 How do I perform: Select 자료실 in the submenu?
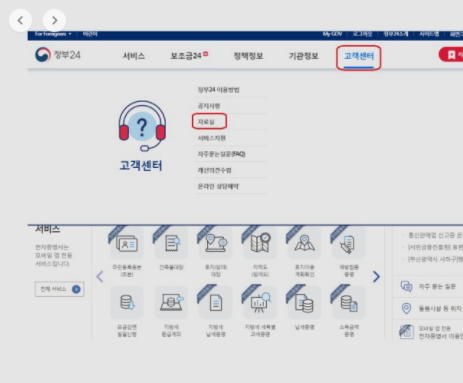(x=206, y=122)
